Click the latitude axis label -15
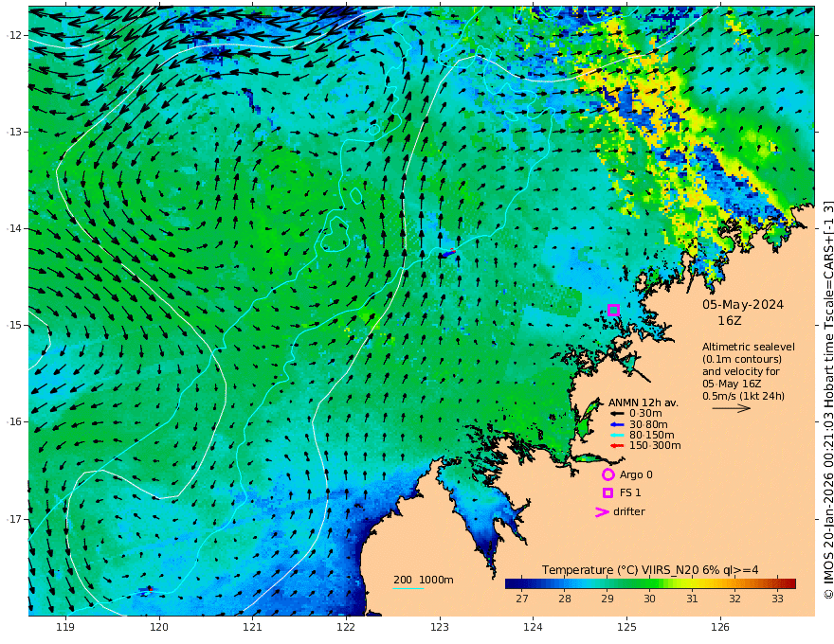Viewport: 834px width, 644px height. (14, 325)
